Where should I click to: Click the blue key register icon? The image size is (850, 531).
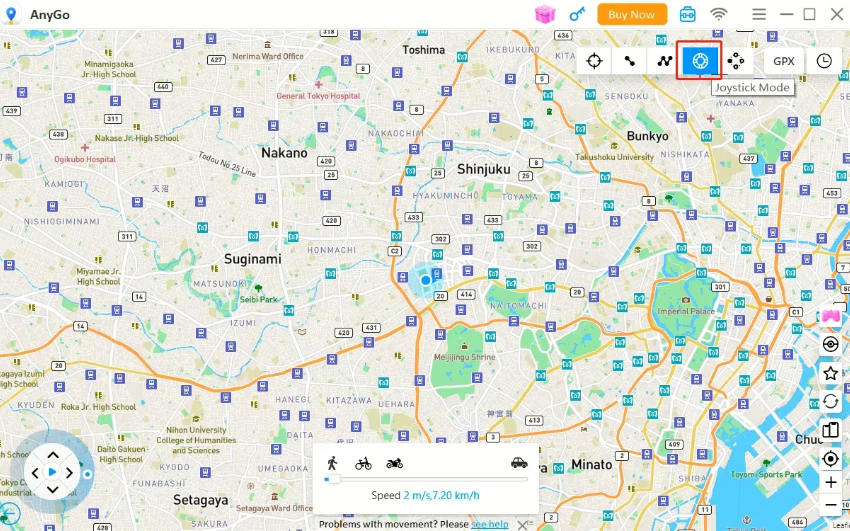pyautogui.click(x=577, y=14)
